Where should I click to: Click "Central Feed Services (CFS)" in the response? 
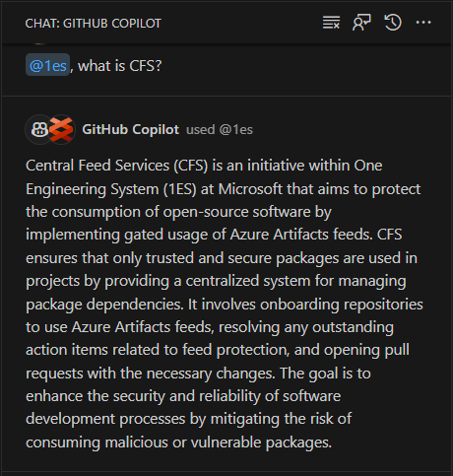(117, 166)
